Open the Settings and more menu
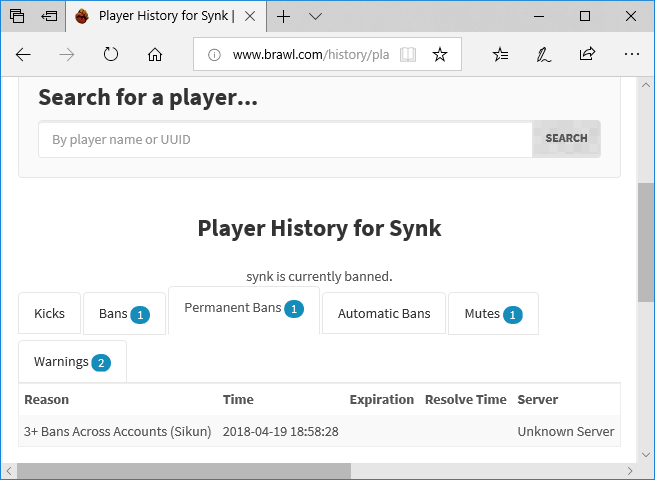Viewport: 655px width, 480px height. pos(630,55)
